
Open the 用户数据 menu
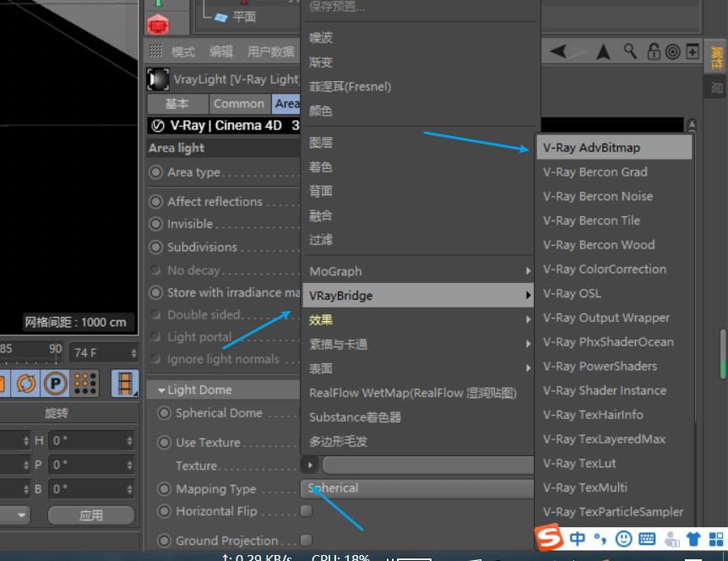pos(271,52)
